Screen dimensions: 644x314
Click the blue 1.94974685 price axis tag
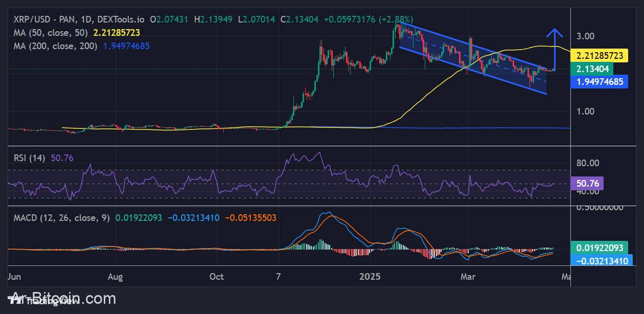point(600,81)
